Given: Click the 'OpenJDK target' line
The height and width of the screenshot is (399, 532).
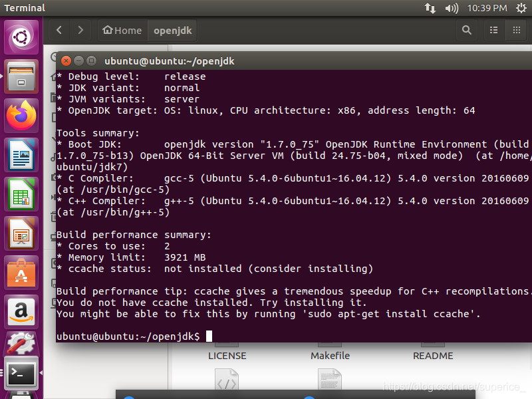Looking at the screenshot, I should (x=265, y=110).
